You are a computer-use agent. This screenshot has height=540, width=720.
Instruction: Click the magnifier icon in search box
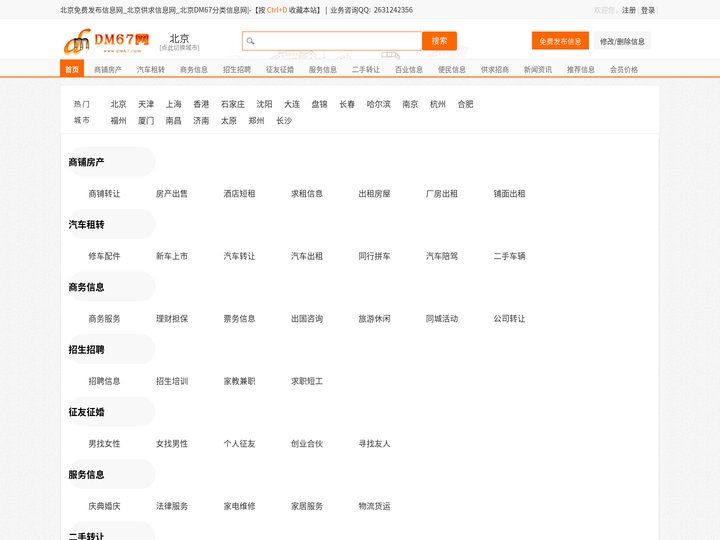pos(250,41)
